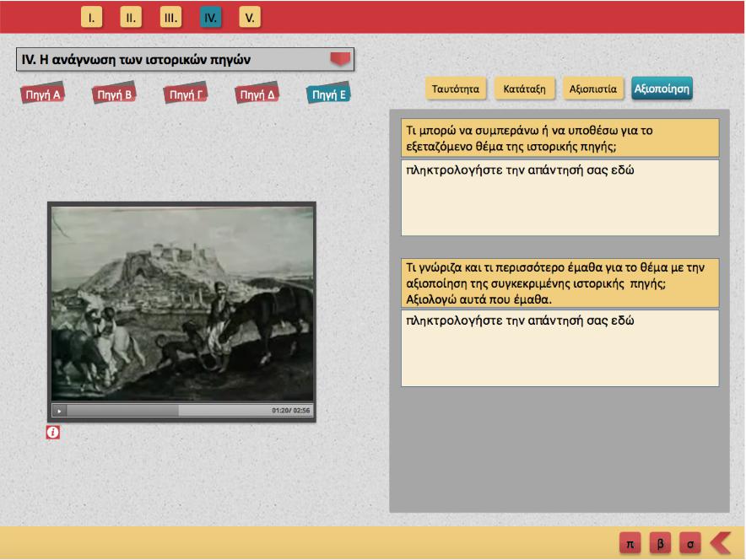
Task: Click the β button in bottom bar
Action: pyautogui.click(x=661, y=543)
